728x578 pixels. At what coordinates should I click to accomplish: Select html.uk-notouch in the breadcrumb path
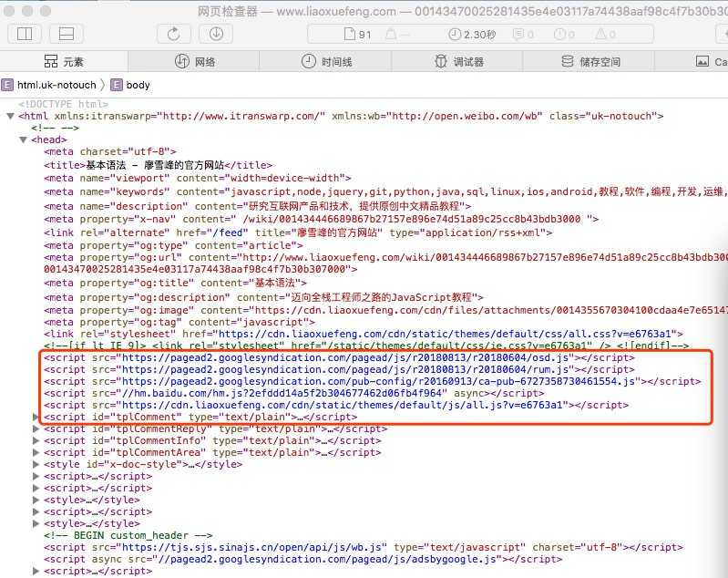(56, 85)
